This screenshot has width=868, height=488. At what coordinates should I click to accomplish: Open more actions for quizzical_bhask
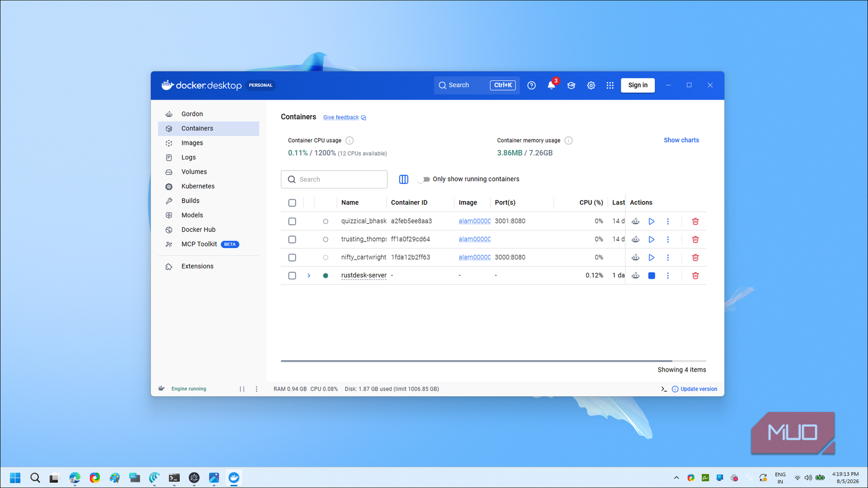pos(668,222)
